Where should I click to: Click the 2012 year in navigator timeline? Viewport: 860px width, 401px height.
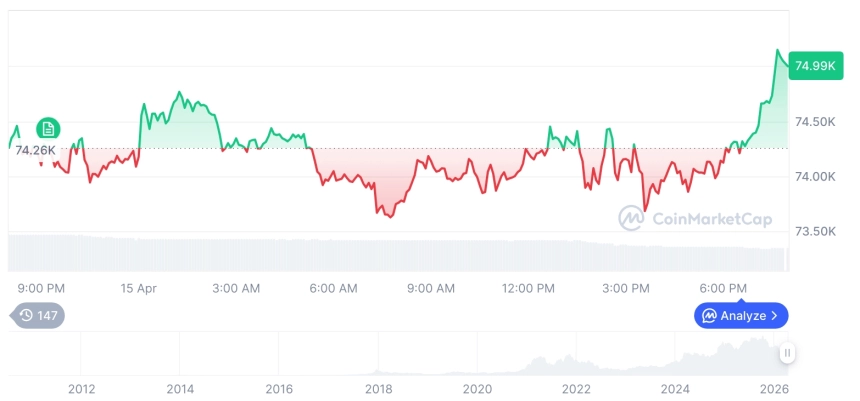coord(81,388)
